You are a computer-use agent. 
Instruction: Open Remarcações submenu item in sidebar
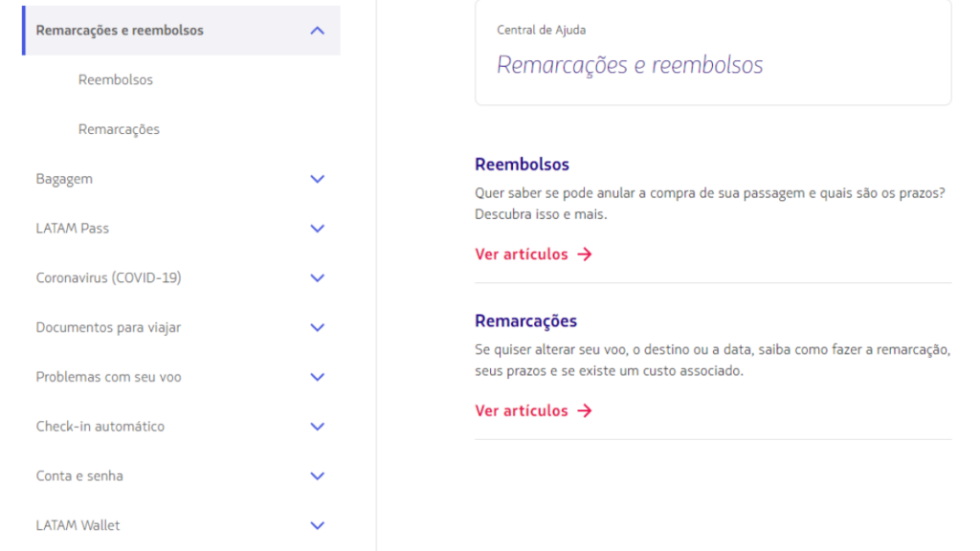point(119,129)
